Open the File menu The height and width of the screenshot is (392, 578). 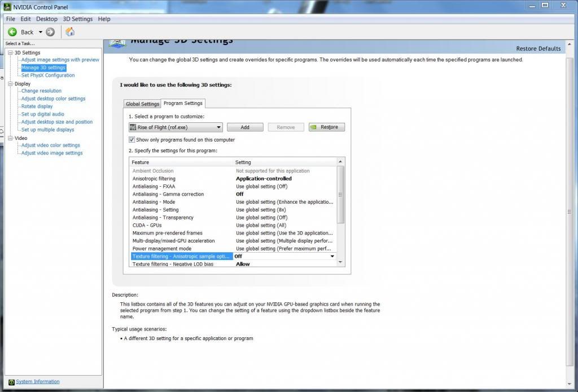tap(11, 19)
